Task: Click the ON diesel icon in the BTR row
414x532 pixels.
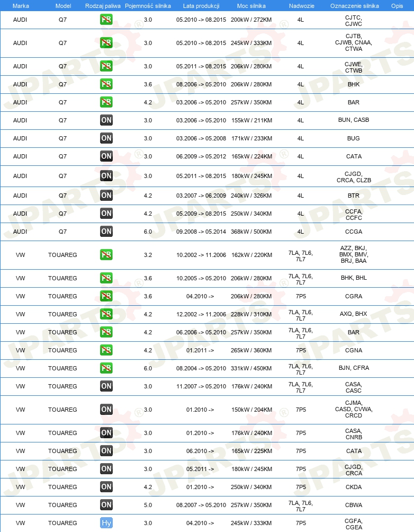Action: click(106, 196)
